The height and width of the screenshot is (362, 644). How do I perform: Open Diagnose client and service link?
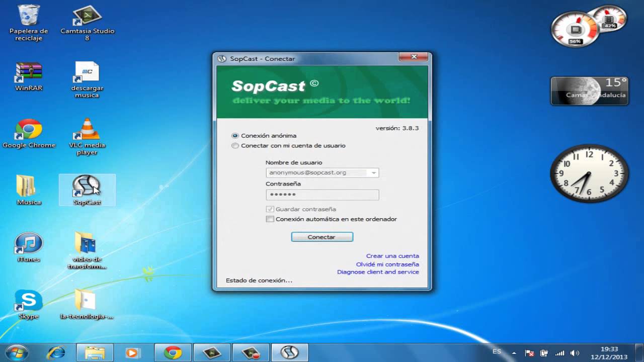click(378, 272)
